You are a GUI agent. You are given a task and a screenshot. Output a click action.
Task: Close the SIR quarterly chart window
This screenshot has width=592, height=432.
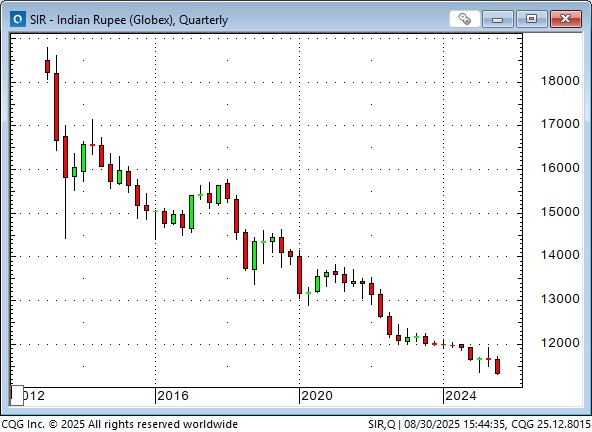tap(566, 19)
